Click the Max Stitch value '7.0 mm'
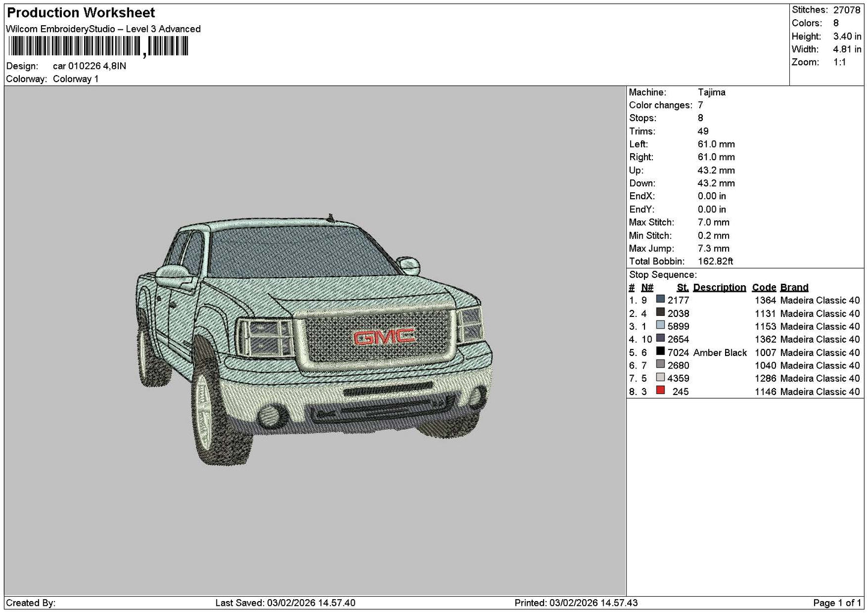Image resolution: width=868 pixels, height=613 pixels. click(x=713, y=222)
